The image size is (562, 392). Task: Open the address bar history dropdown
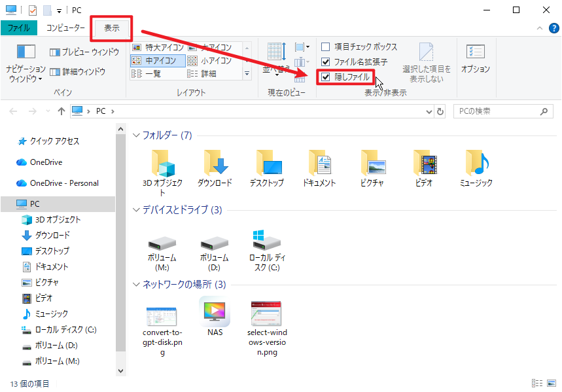(x=428, y=111)
